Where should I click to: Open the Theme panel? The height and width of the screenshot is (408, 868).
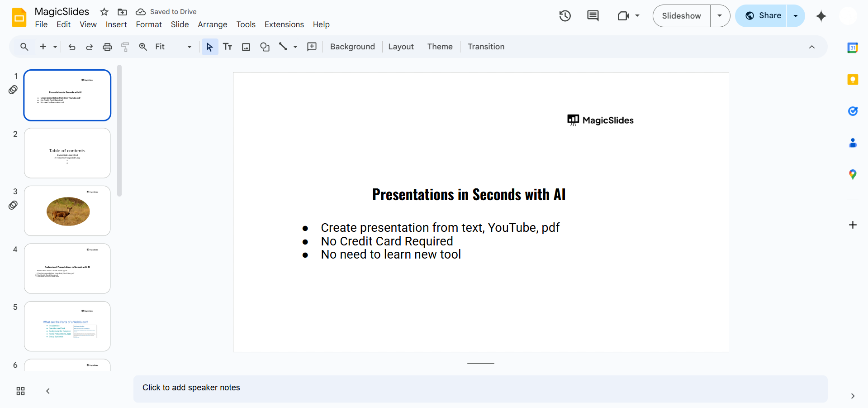pos(440,47)
